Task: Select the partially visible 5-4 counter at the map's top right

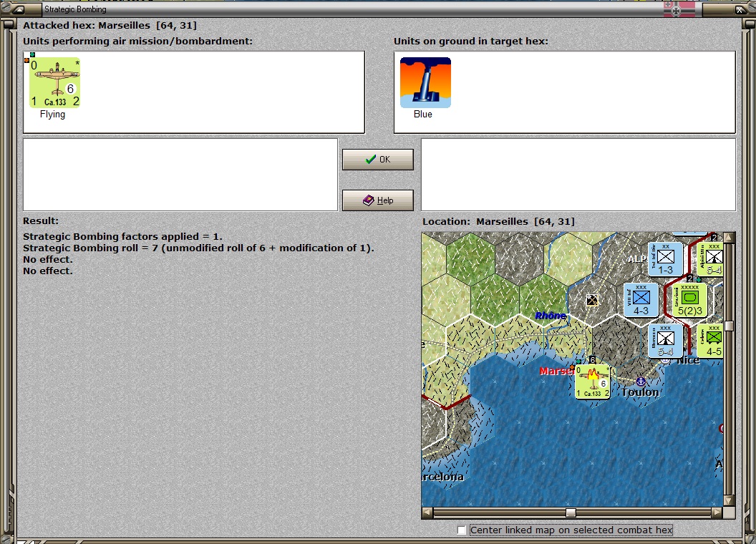Action: pos(711,259)
